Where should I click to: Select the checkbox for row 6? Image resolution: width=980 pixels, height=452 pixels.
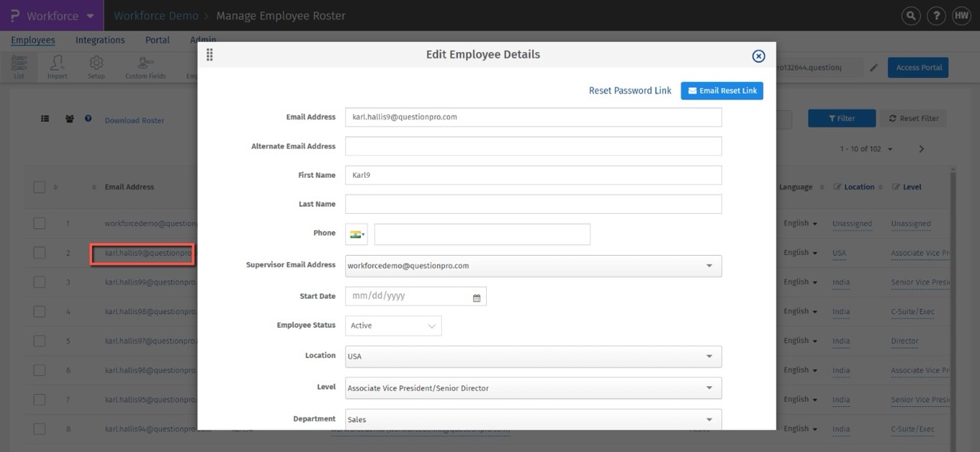[40, 370]
